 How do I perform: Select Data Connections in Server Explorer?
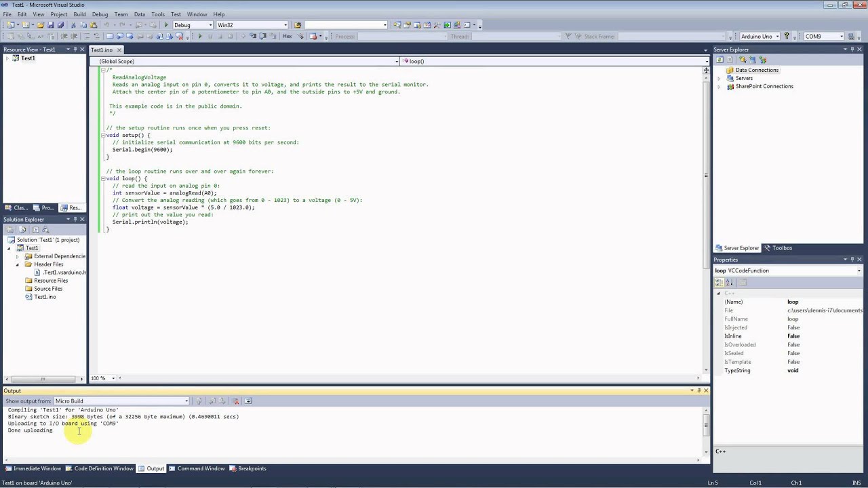[x=757, y=70]
